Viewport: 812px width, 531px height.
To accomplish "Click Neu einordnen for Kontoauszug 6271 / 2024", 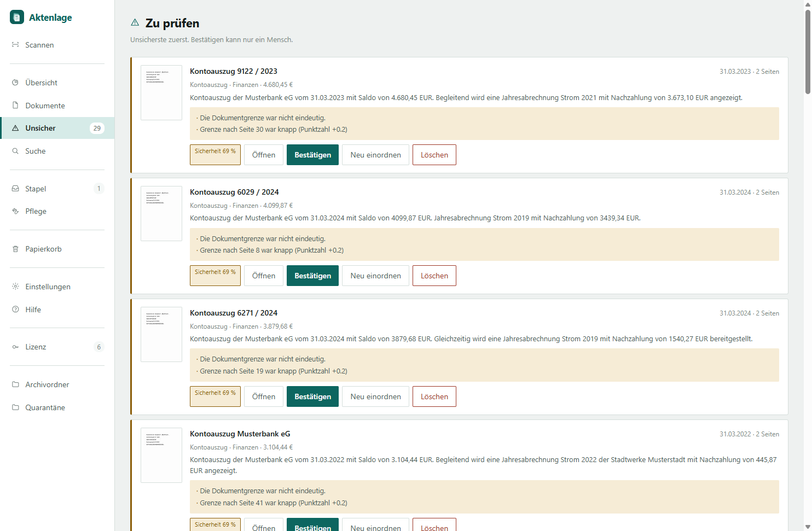I will coord(375,396).
